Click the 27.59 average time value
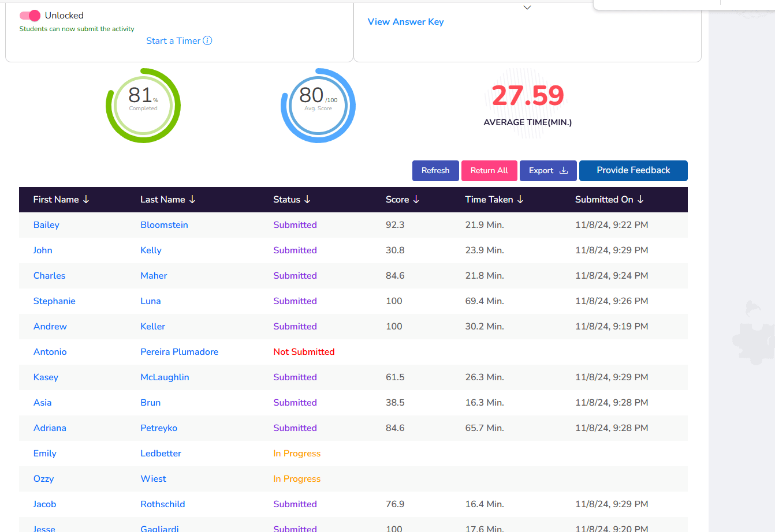Viewport: 775px width, 532px height. point(528,96)
